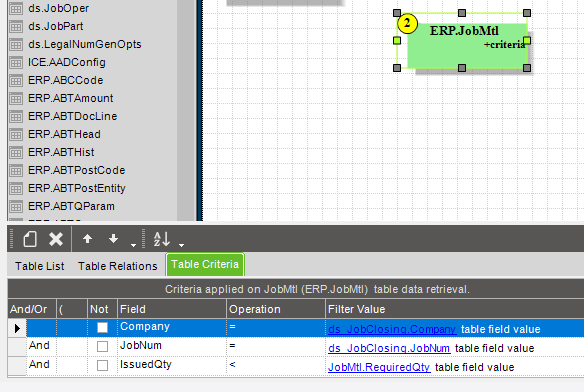Open the JobMtl.RequiredQty link
The width and height of the screenshot is (584, 392).
point(379,367)
